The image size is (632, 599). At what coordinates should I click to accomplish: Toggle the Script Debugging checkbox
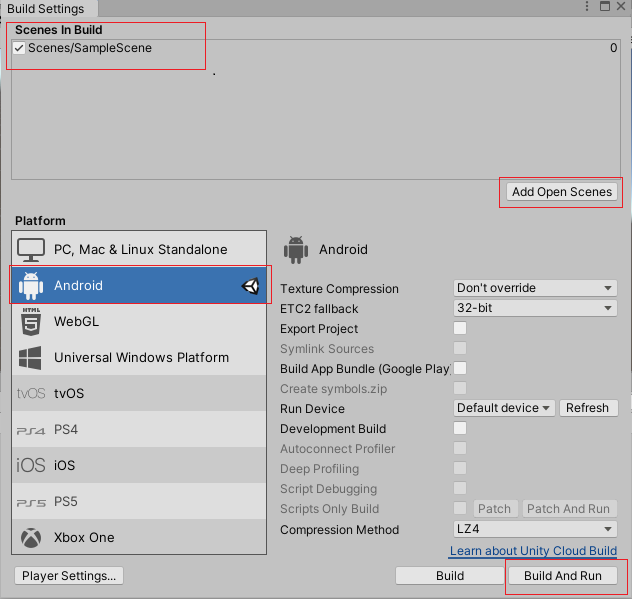pos(460,488)
